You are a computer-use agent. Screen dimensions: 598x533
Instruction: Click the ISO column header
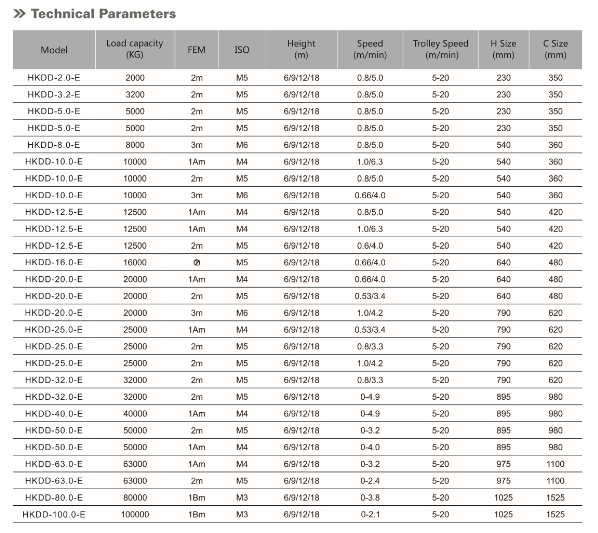pos(242,50)
